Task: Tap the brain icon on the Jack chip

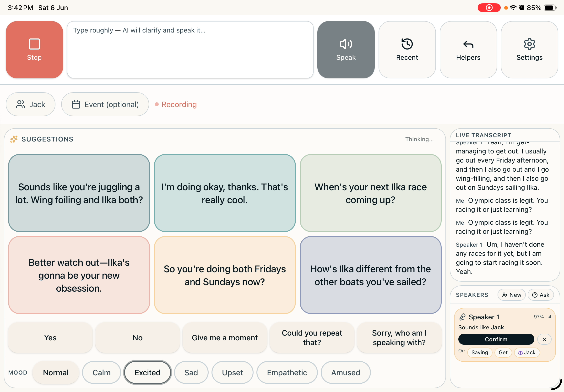Action: point(520,353)
